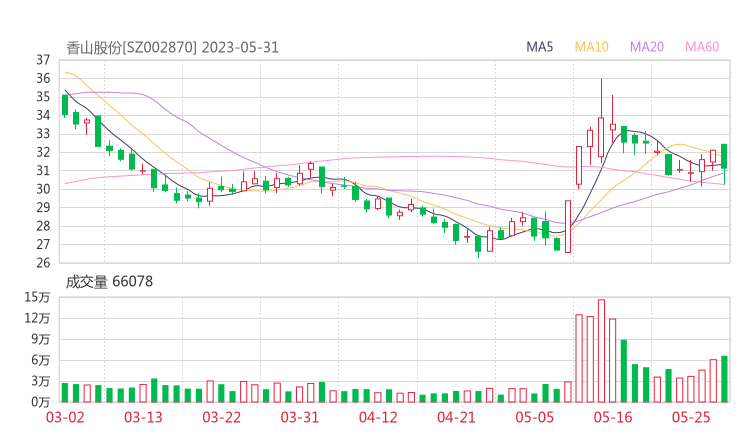This screenshot has height=440, width=740.
Task: Click the tallest red volume bar
Action: point(601,351)
